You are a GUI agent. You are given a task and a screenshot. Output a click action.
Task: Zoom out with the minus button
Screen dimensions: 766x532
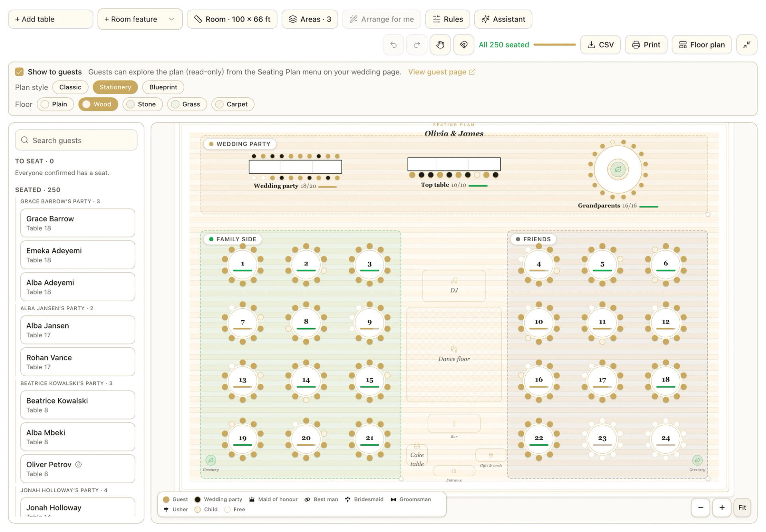click(701, 507)
